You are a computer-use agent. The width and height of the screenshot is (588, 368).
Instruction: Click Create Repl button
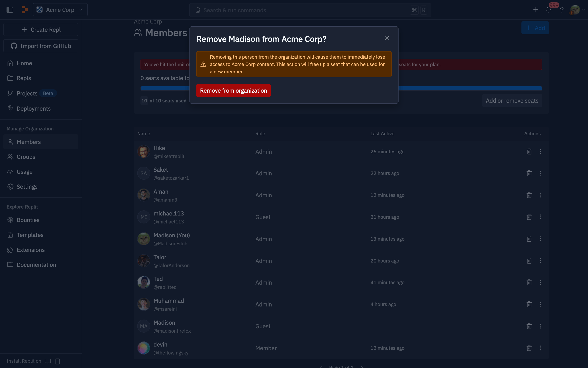[41, 29]
